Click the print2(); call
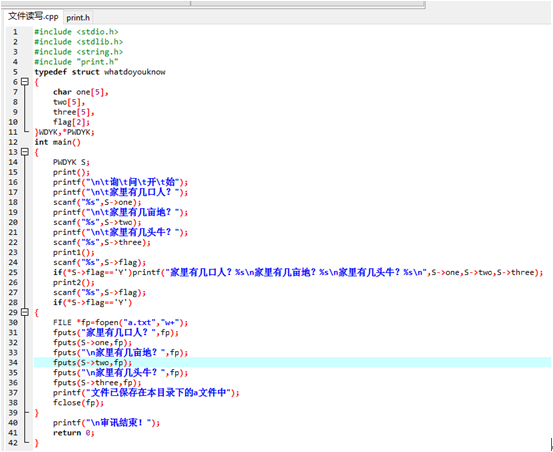Viewport: 553px width, 452px height. point(74,282)
